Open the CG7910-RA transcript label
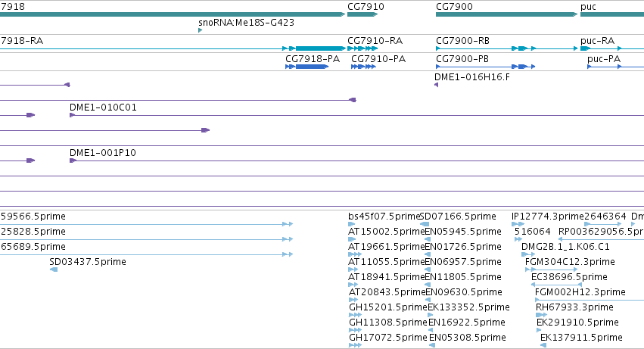 coord(375,41)
